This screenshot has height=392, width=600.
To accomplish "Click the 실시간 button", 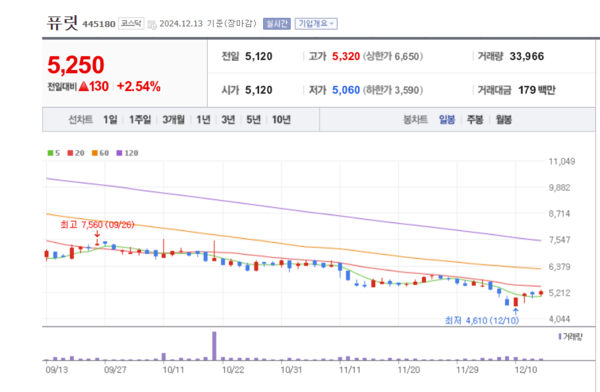I will point(277,24).
